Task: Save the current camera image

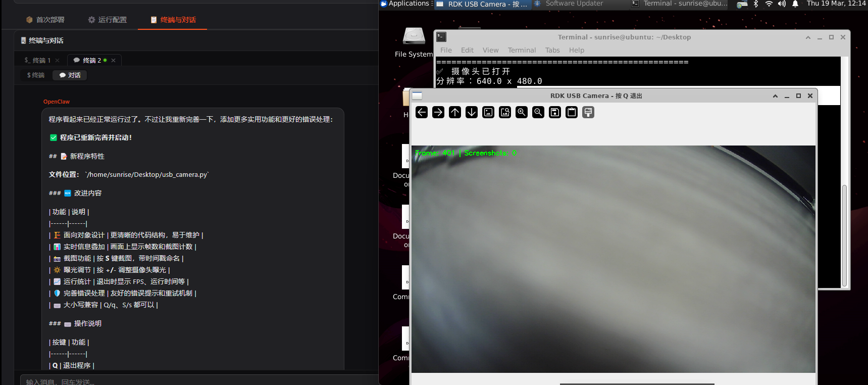Action: pos(555,112)
